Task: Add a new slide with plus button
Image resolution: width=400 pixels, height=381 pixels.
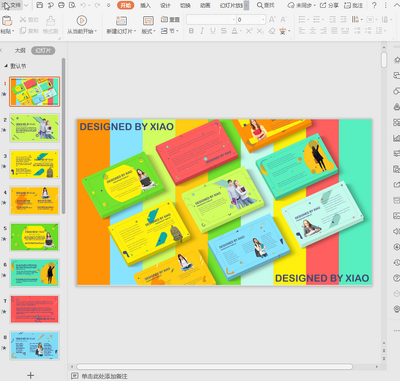Action: (30, 375)
